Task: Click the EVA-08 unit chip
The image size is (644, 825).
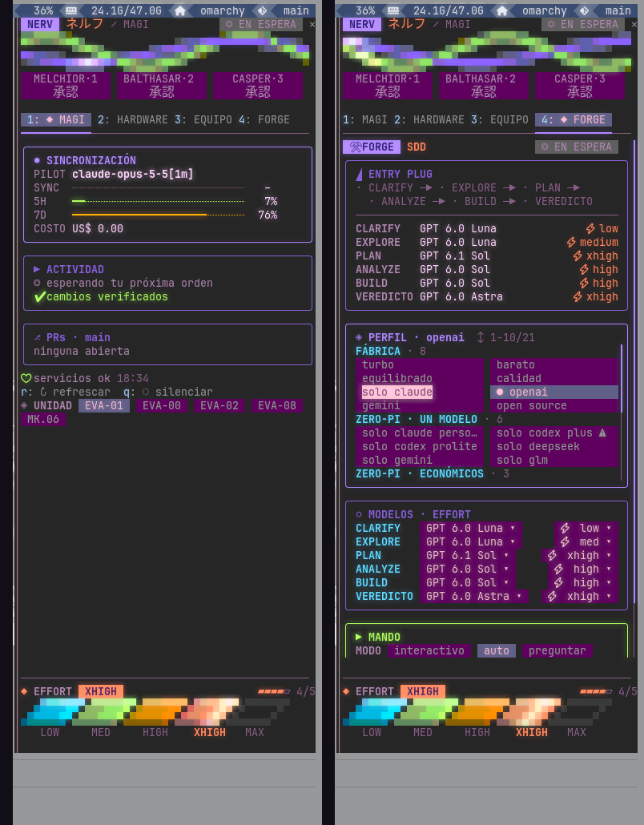Action: (277, 405)
